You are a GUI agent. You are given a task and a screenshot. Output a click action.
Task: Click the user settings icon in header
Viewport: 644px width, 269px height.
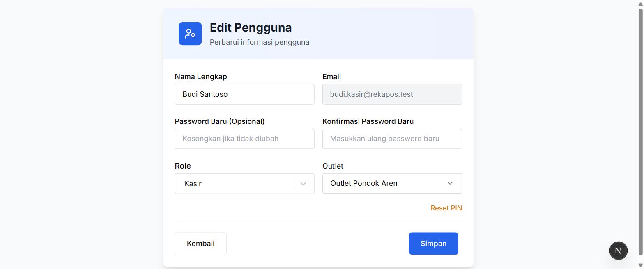point(190,34)
